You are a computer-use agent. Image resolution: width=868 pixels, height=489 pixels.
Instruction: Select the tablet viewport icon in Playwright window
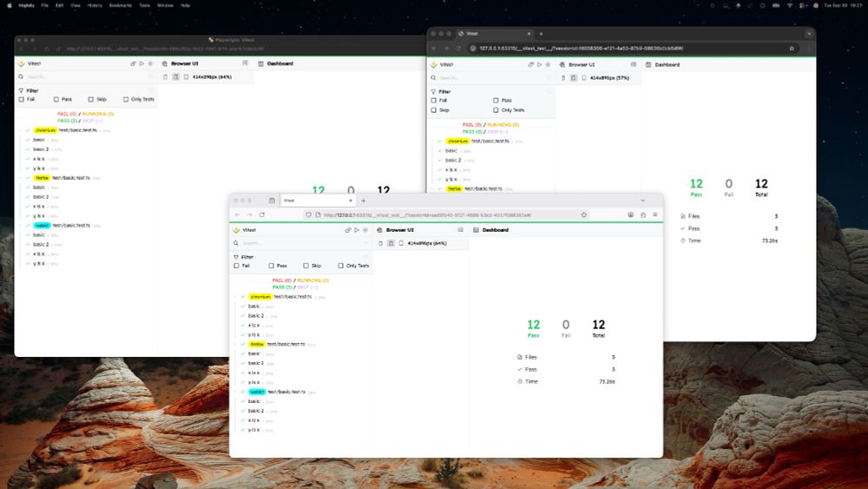point(187,77)
